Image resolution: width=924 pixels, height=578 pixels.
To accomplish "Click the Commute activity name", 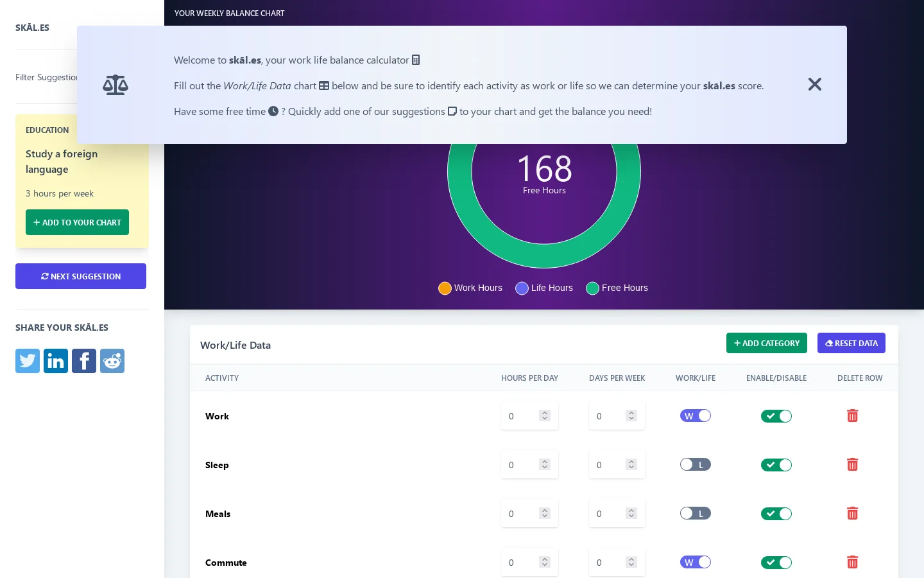I will click(226, 563).
